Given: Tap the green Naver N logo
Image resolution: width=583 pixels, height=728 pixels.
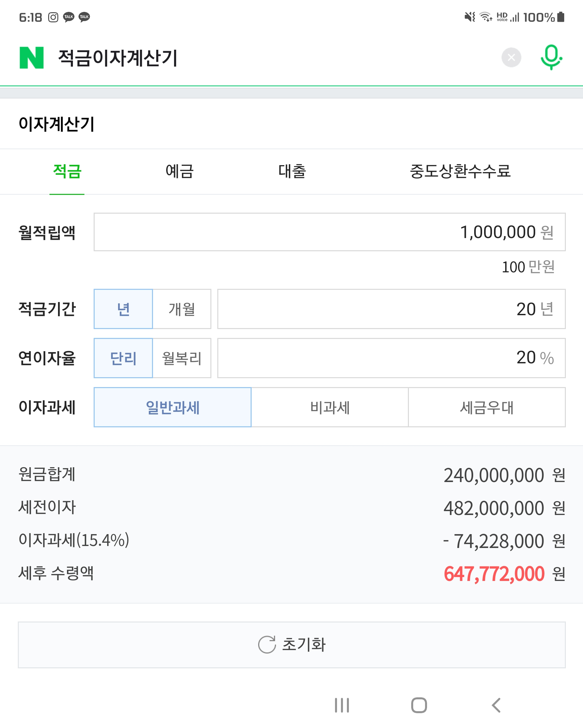Looking at the screenshot, I should click(x=31, y=58).
